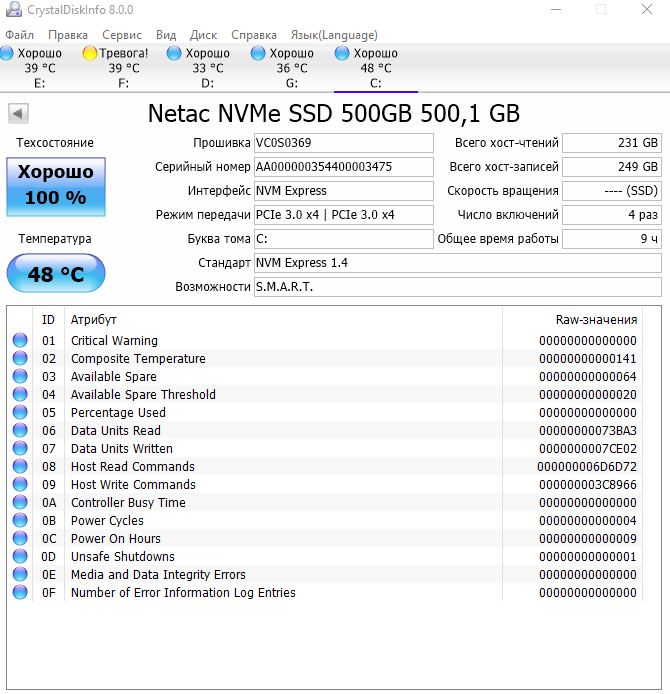Click status icon of Unsafe Shutdowns row

click(20, 556)
